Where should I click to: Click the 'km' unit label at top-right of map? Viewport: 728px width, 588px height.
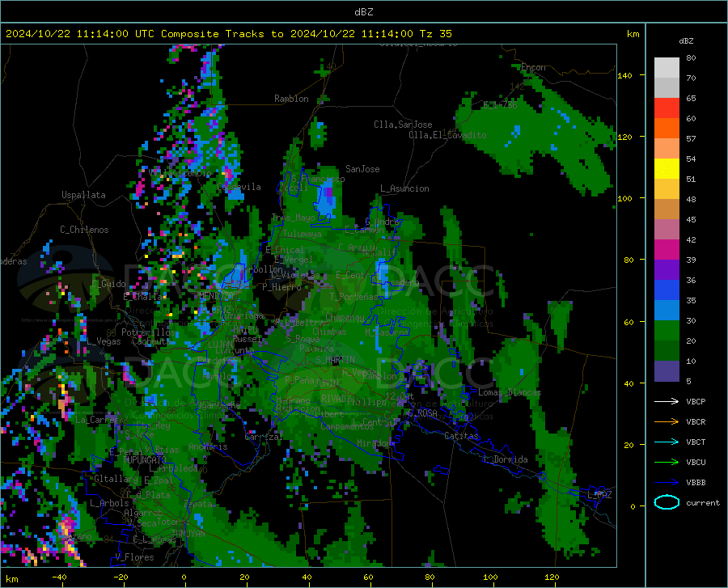633,34
